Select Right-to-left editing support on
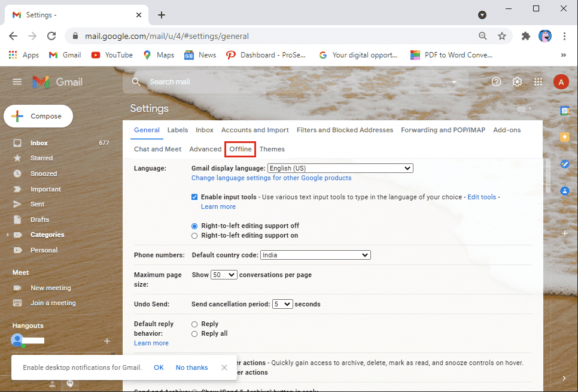 tap(194, 235)
